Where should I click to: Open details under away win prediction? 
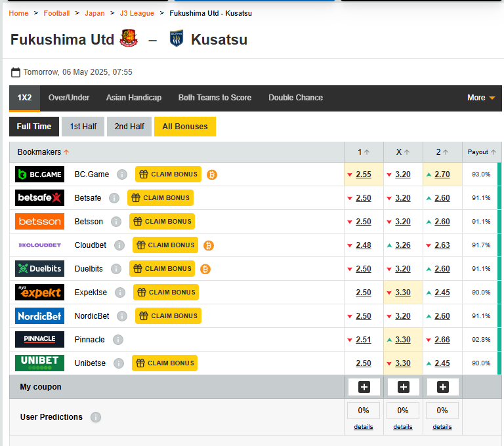click(x=442, y=427)
